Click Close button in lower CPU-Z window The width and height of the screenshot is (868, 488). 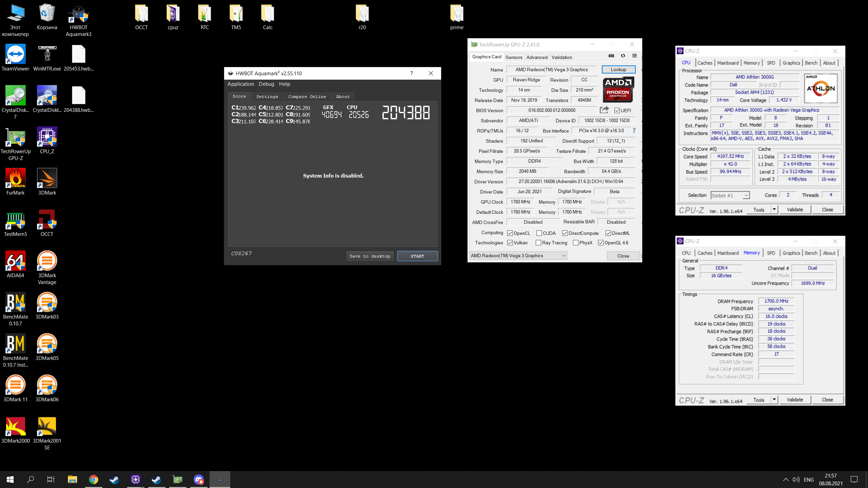click(x=827, y=400)
